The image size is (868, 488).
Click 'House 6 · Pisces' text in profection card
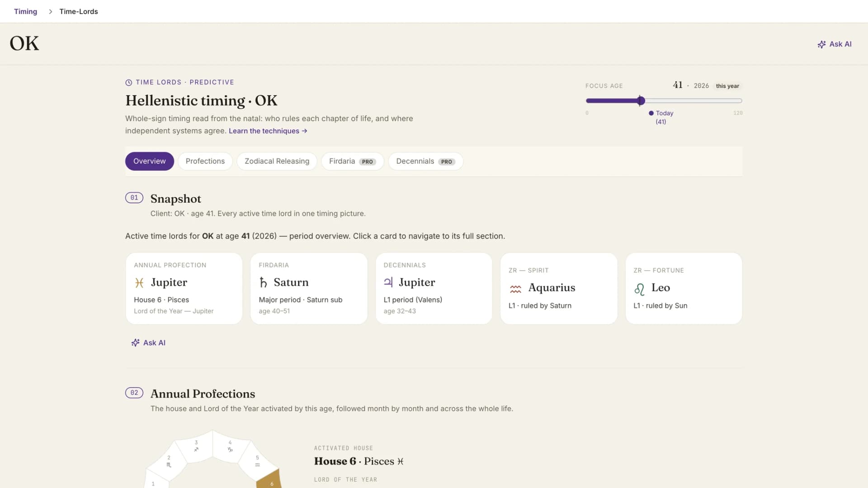161,300
